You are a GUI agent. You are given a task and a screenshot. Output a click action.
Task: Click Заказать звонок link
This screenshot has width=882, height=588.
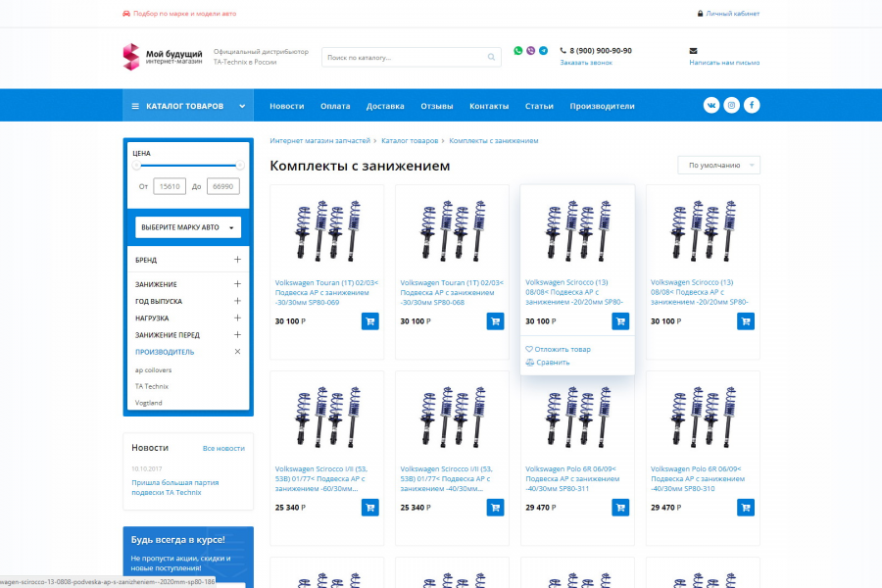pos(586,63)
